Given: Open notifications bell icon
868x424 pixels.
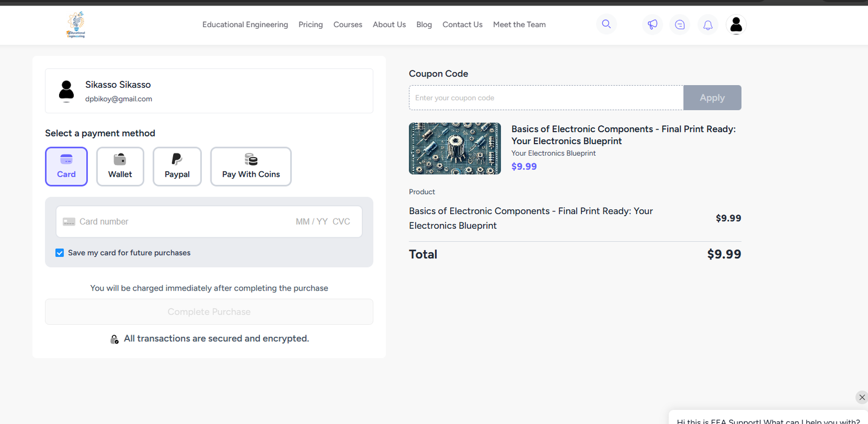Looking at the screenshot, I should (x=708, y=25).
